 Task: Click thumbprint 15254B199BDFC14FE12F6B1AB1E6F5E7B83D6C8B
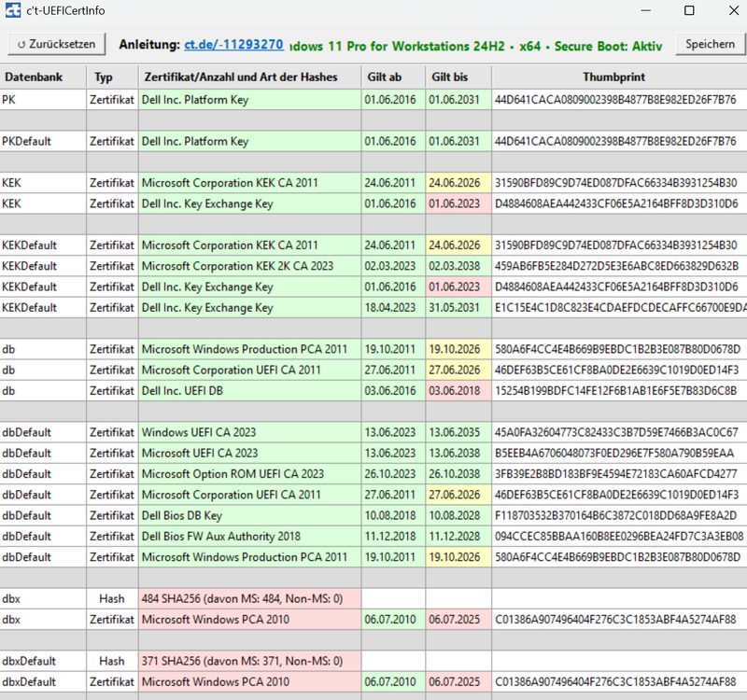tap(619, 391)
